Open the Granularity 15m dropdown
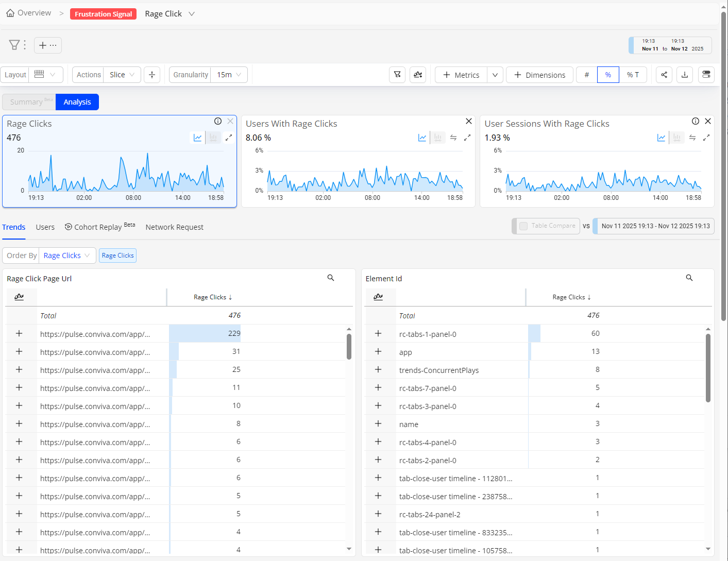 229,75
